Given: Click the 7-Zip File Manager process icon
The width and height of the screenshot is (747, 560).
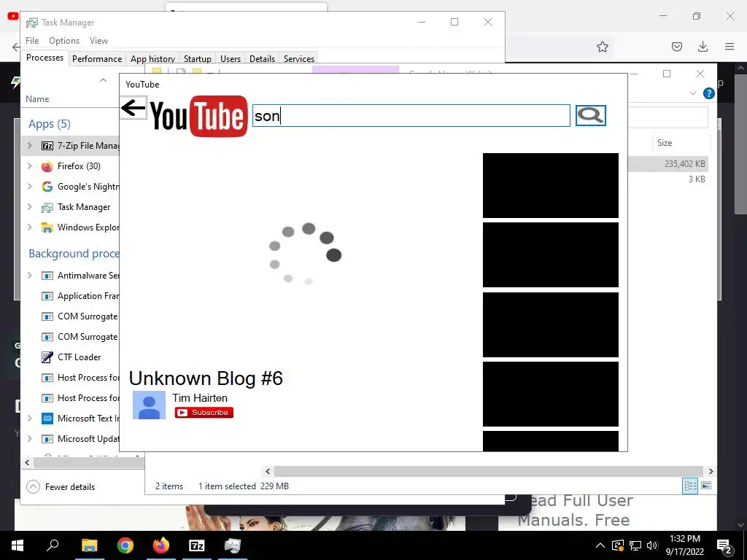Looking at the screenshot, I should point(47,146).
